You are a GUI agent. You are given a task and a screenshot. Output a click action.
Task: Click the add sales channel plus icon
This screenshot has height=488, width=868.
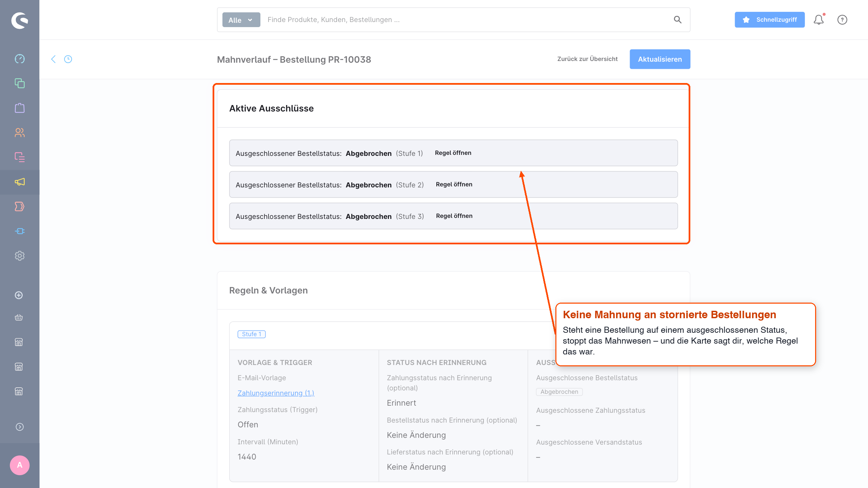click(19, 295)
